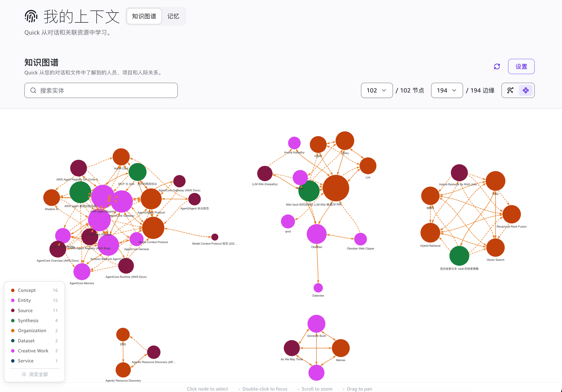Click the refresh graph icon
The width and height of the screenshot is (562, 392).
click(497, 66)
